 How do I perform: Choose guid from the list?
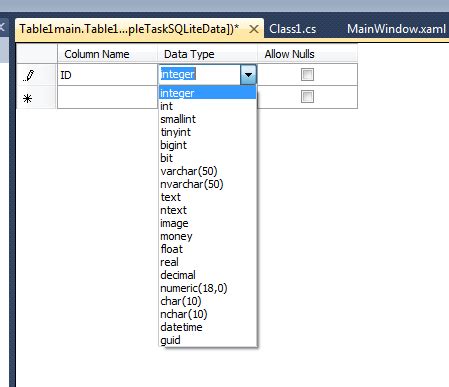208,340
